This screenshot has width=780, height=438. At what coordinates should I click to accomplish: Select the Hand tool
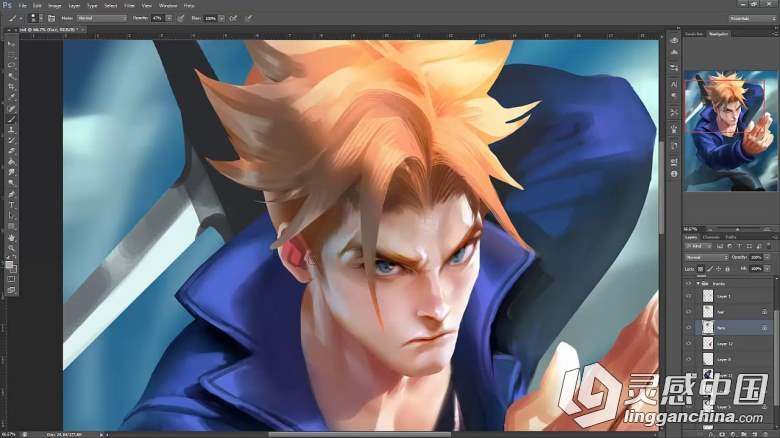coord(11,237)
